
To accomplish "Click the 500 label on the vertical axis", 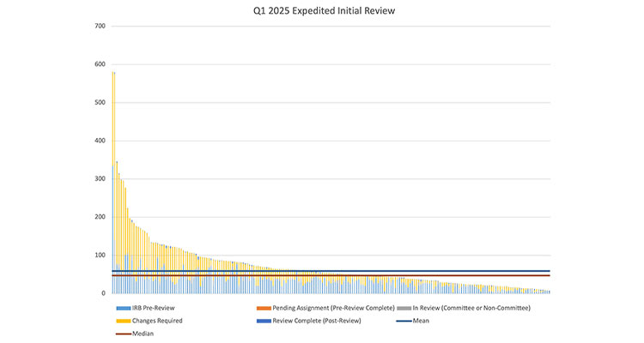I will (100, 102).
